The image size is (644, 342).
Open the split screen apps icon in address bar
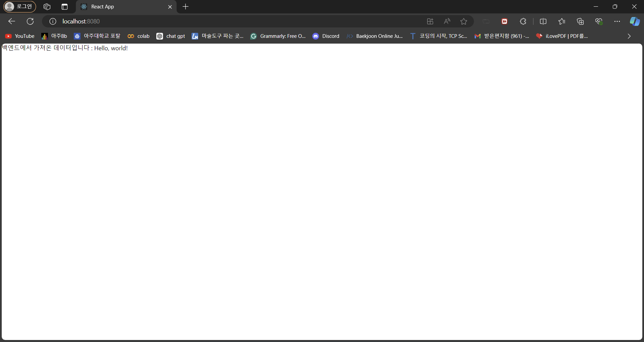coord(430,21)
